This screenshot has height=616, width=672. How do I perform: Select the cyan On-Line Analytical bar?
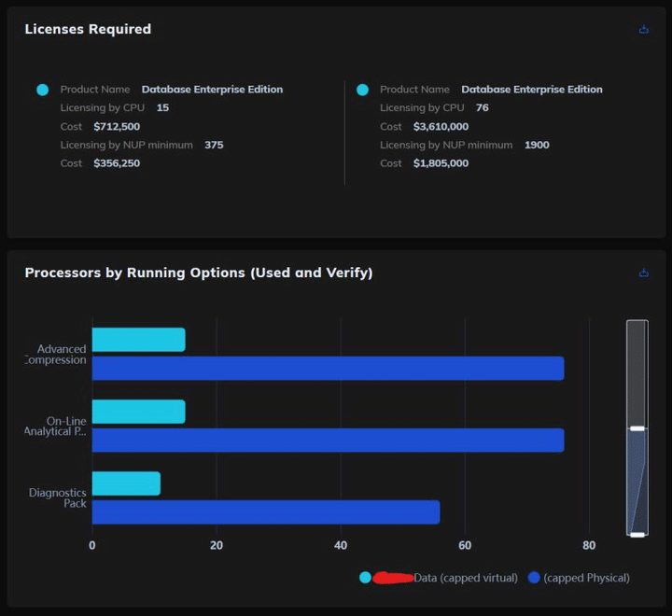pyautogui.click(x=138, y=412)
